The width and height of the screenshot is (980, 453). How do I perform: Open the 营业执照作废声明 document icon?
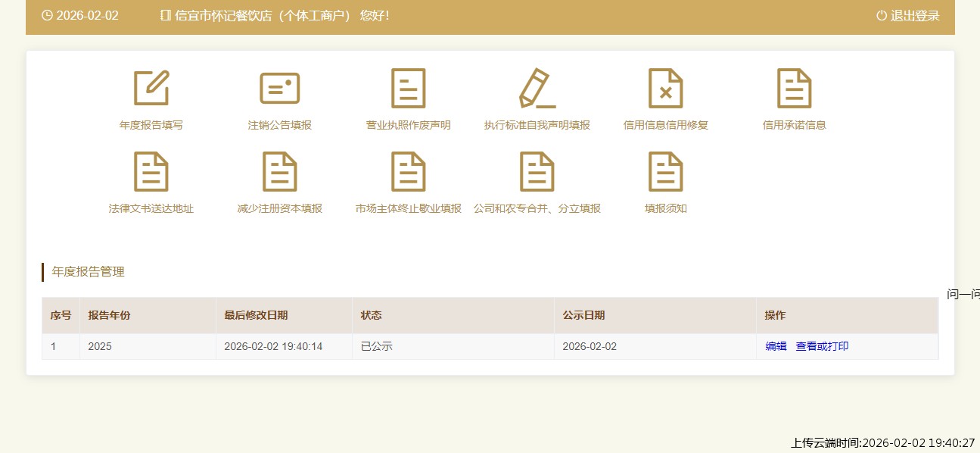408,88
